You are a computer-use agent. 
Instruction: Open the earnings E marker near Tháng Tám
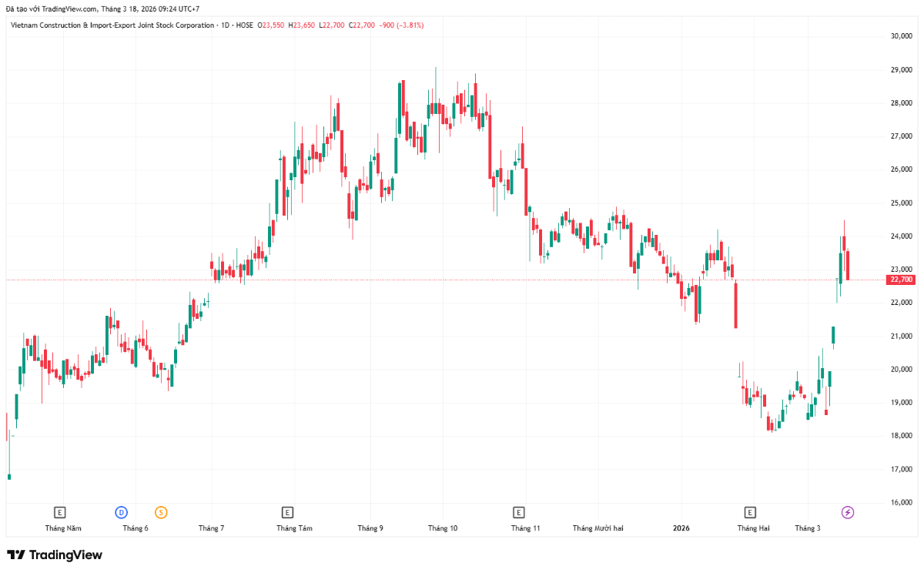point(287,512)
